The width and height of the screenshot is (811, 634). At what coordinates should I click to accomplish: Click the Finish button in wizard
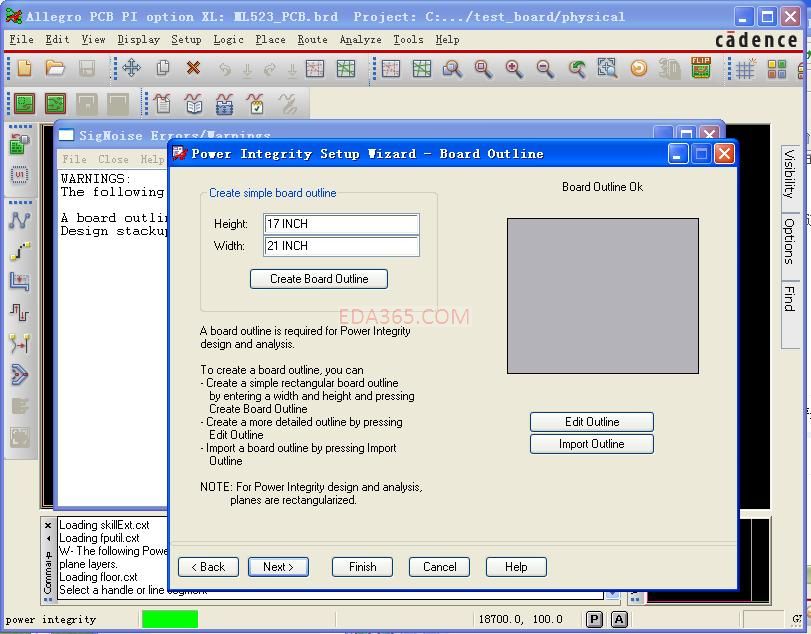coord(363,567)
